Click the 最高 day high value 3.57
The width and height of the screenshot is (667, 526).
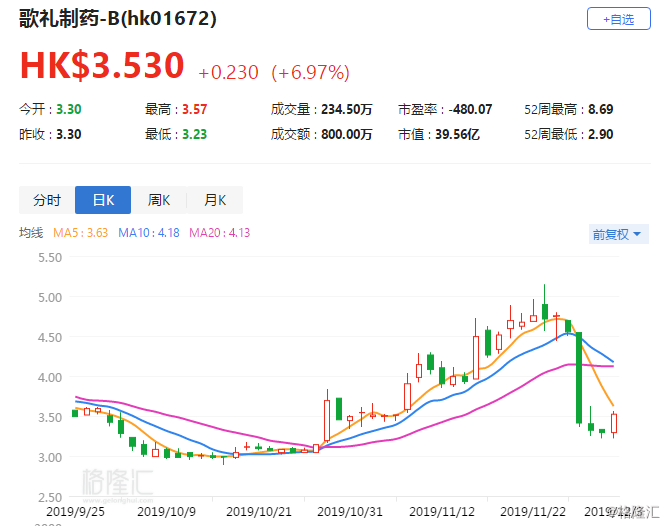click(194, 109)
